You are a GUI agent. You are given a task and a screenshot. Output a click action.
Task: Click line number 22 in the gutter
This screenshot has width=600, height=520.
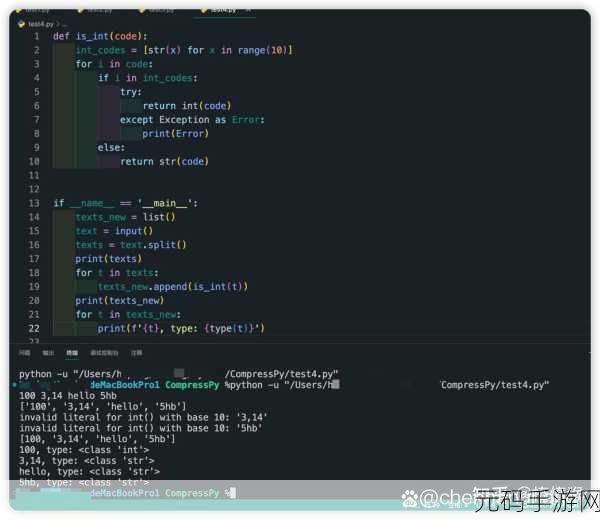pyautogui.click(x=34, y=328)
